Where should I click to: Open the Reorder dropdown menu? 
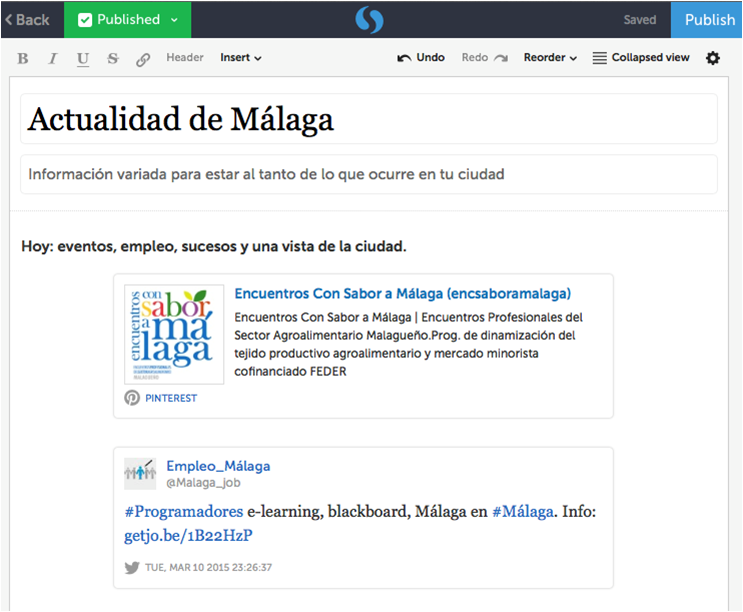550,58
